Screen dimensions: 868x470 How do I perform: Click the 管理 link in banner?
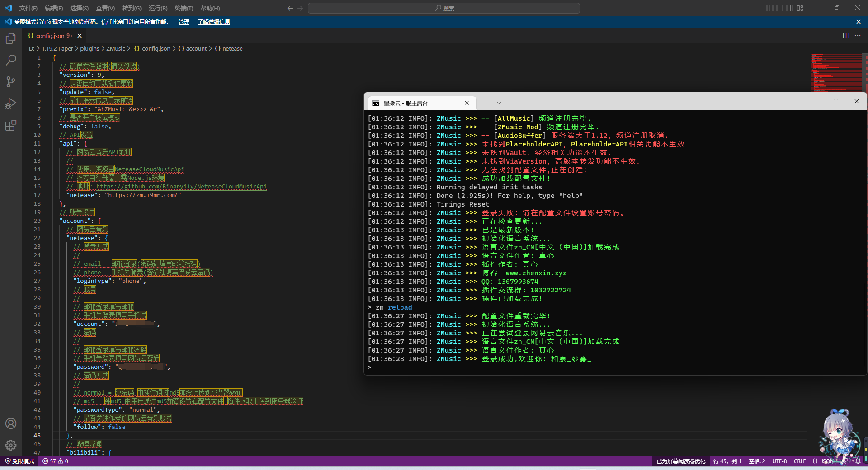(x=184, y=22)
